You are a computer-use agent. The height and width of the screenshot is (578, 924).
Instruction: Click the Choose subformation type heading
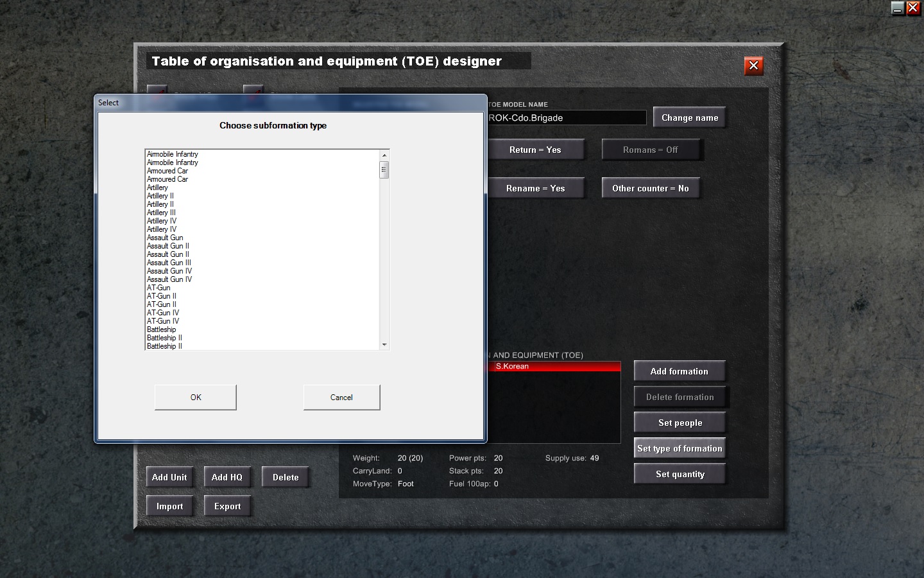pyautogui.click(x=273, y=125)
